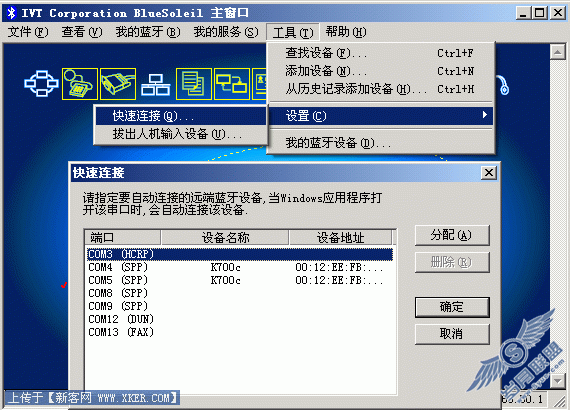Viewport: 570px width, 410px height.
Task: Click the headset icon at toolbar right
Action: (503, 85)
